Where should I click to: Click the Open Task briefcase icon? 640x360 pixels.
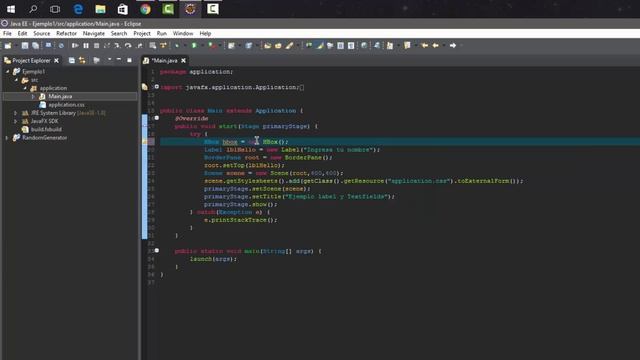278,46
